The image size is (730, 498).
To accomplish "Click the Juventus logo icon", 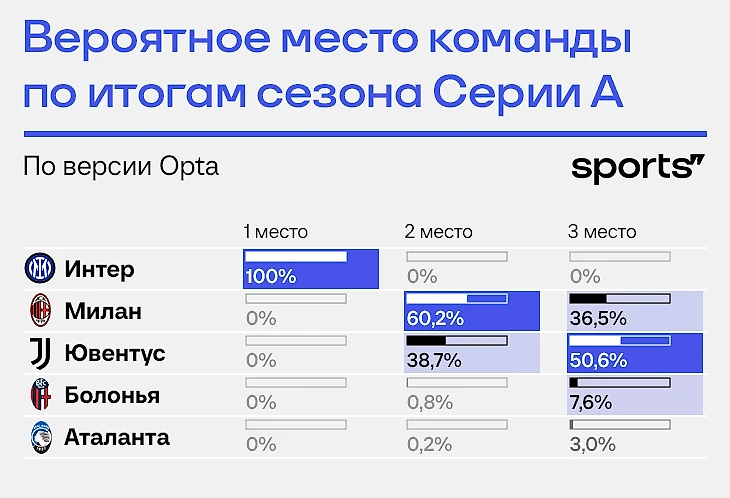I will (x=40, y=353).
